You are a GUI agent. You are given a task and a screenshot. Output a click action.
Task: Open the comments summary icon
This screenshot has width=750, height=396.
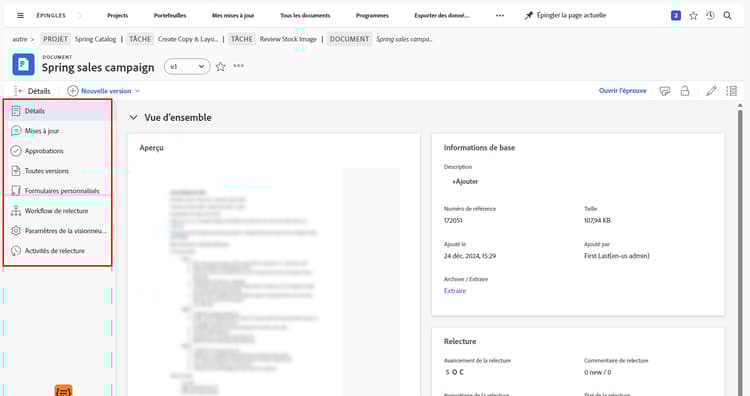point(664,91)
